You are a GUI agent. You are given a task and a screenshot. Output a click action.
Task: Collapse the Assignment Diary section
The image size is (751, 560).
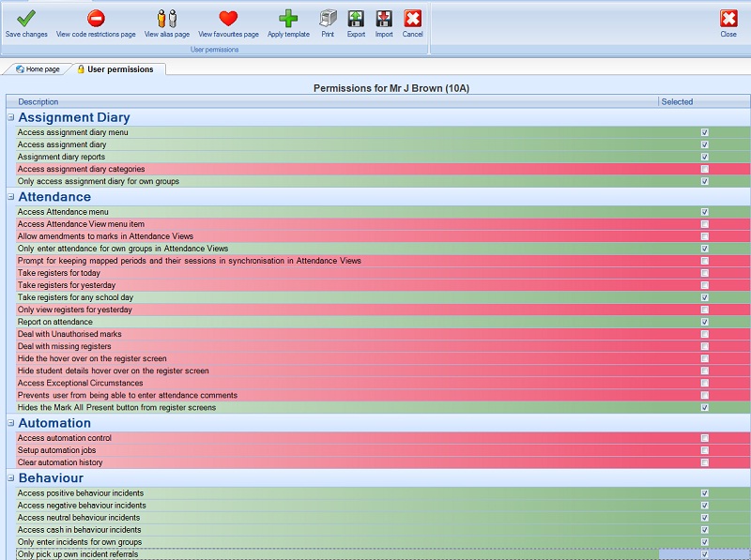click(x=11, y=118)
